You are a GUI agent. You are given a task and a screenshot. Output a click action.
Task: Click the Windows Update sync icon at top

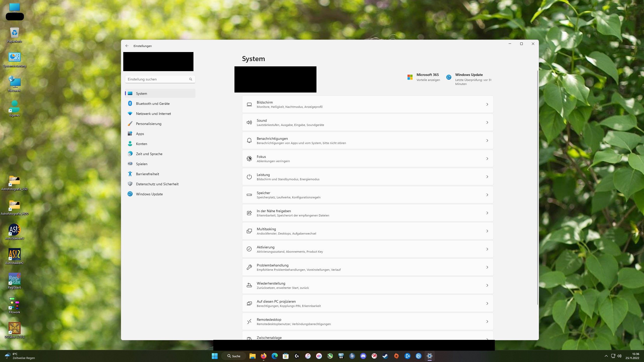449,77
